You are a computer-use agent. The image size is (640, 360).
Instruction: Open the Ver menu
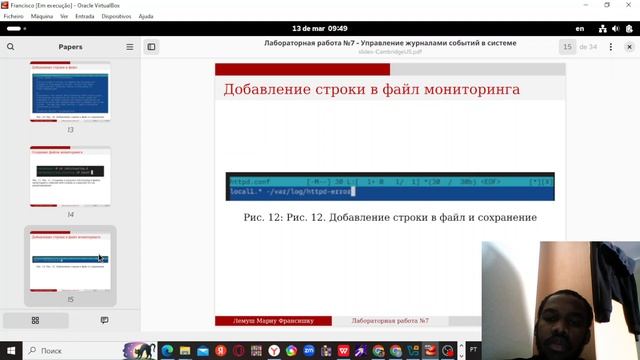64,16
